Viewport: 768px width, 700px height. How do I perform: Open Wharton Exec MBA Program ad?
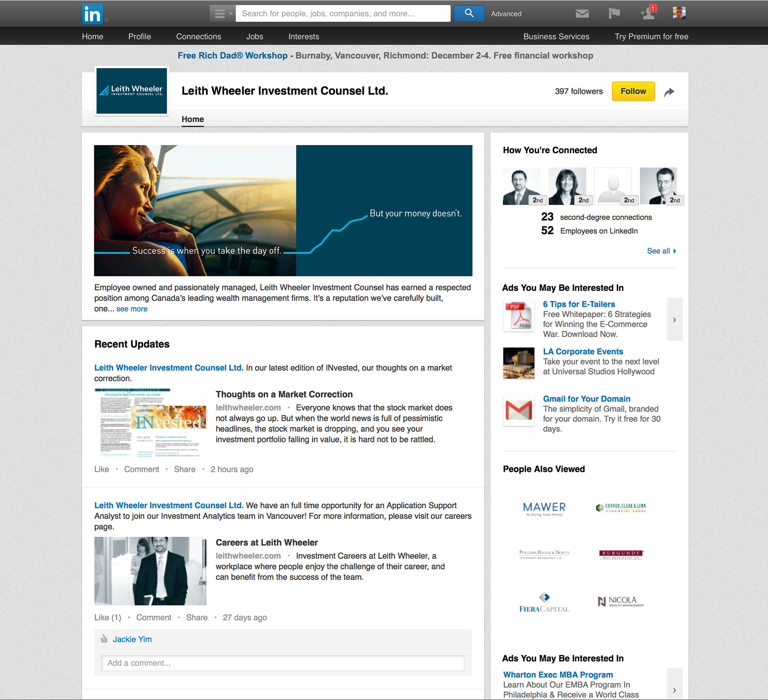tap(558, 675)
